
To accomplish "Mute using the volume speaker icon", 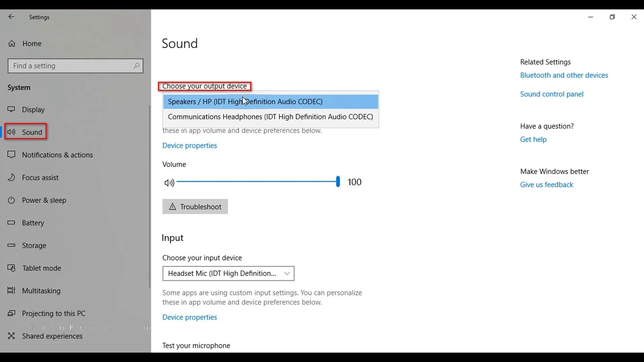I will (169, 183).
